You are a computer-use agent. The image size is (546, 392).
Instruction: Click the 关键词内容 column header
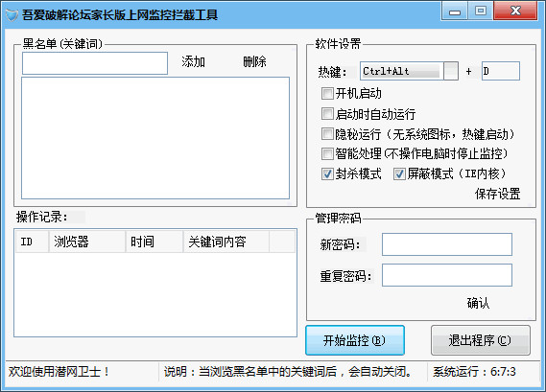(226, 242)
